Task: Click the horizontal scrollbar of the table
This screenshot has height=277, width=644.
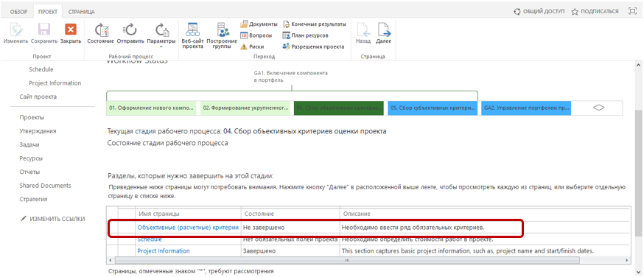Action: (x=347, y=260)
